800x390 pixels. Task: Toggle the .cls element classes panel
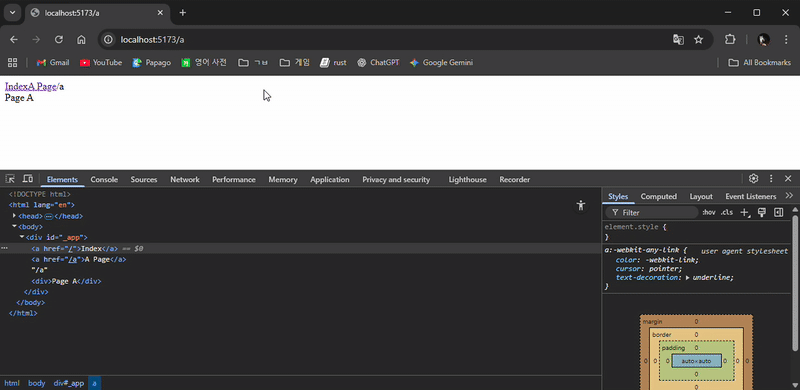click(727, 212)
